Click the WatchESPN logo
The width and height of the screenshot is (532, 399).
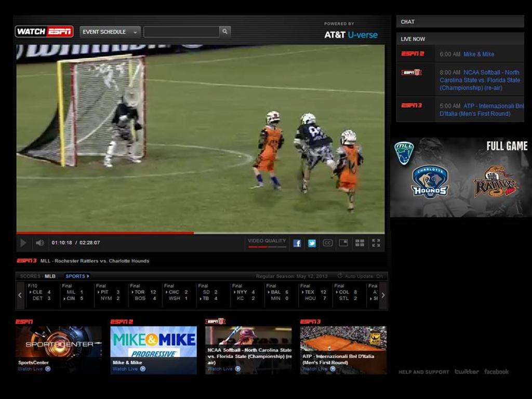44,32
